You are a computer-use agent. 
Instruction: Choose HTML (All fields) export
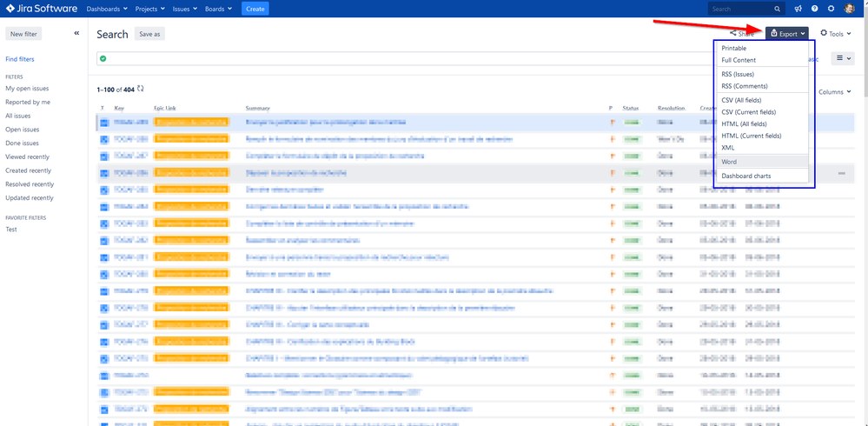pyautogui.click(x=762, y=124)
